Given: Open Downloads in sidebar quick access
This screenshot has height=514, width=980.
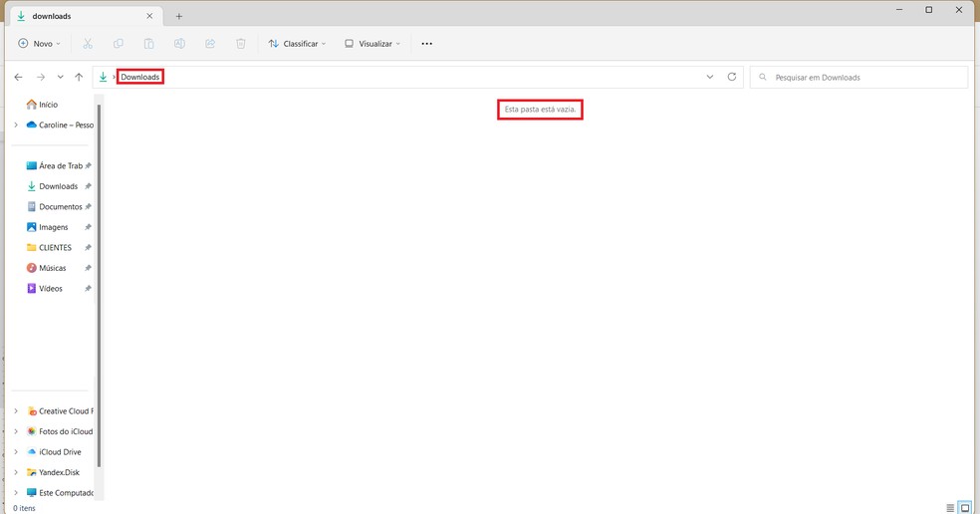Looking at the screenshot, I should 53,186.
